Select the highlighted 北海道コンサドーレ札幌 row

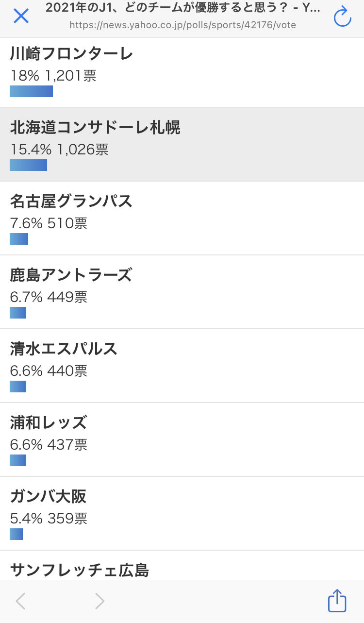click(x=182, y=145)
